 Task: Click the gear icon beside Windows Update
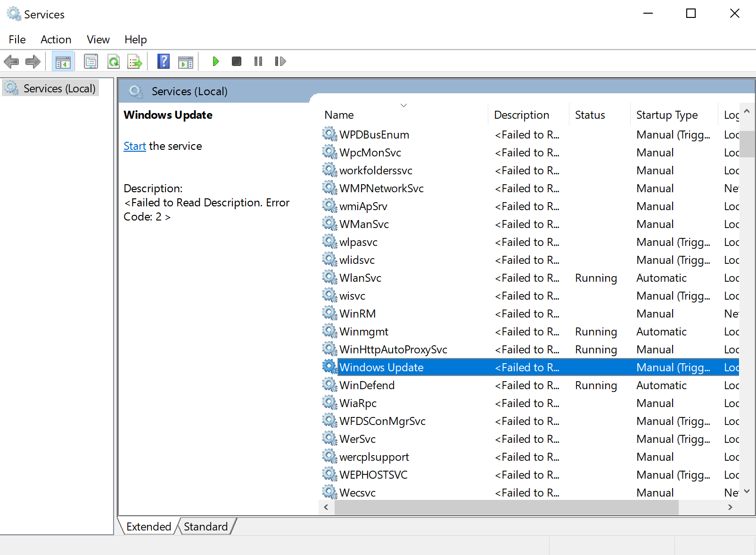tap(329, 367)
